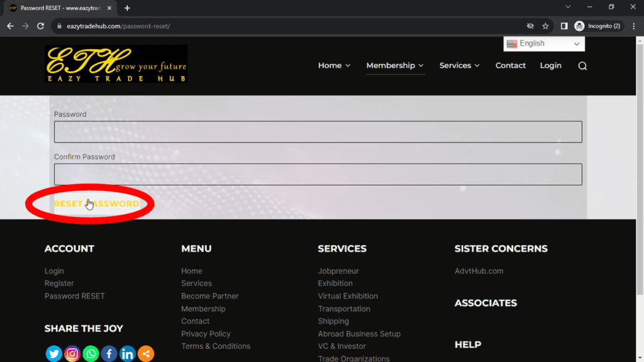This screenshot has width=644, height=362.
Task: Click the Eazy Trade Hub logo
Action: (116, 64)
